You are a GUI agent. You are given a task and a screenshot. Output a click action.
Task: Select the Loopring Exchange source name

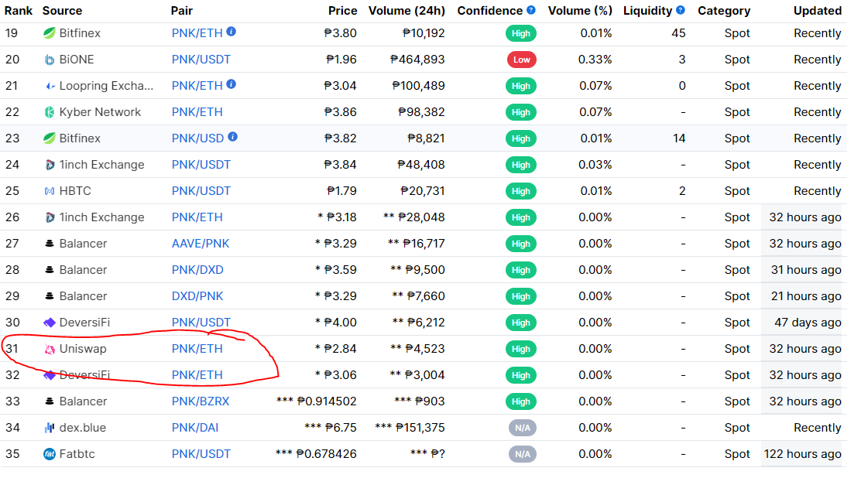106,86
